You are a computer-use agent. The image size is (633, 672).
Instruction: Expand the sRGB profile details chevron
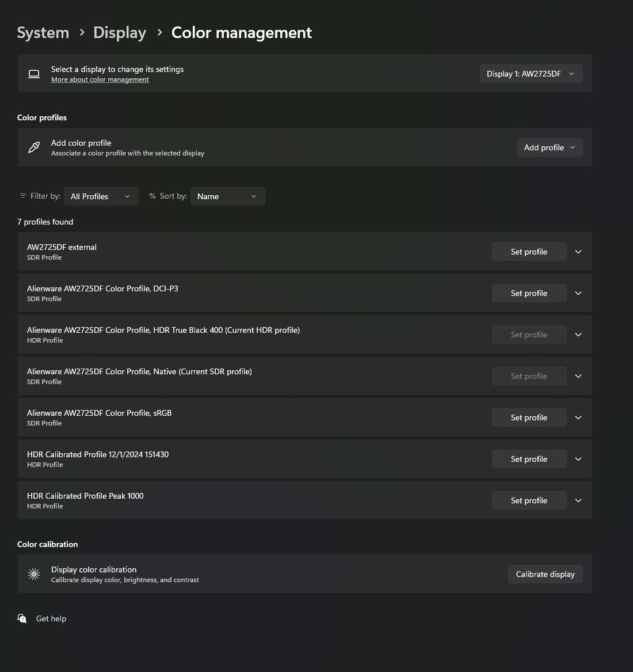(x=578, y=417)
